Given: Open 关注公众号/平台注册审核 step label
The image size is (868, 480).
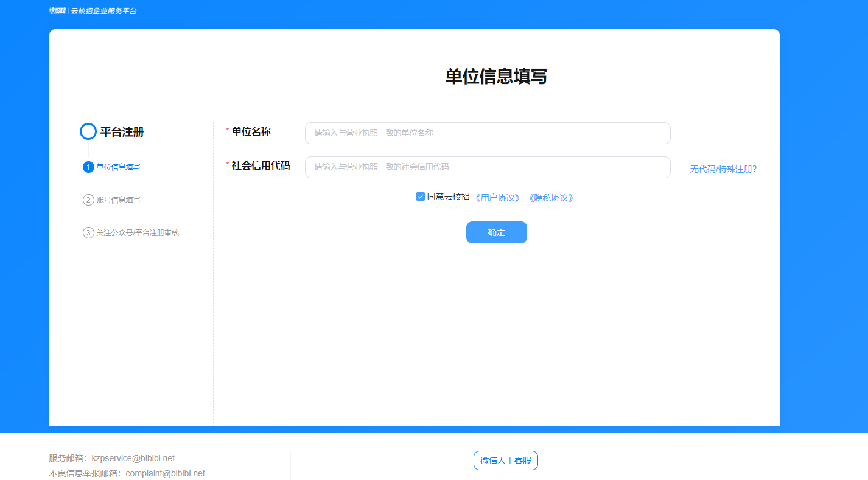Looking at the screenshot, I should click(x=138, y=233).
